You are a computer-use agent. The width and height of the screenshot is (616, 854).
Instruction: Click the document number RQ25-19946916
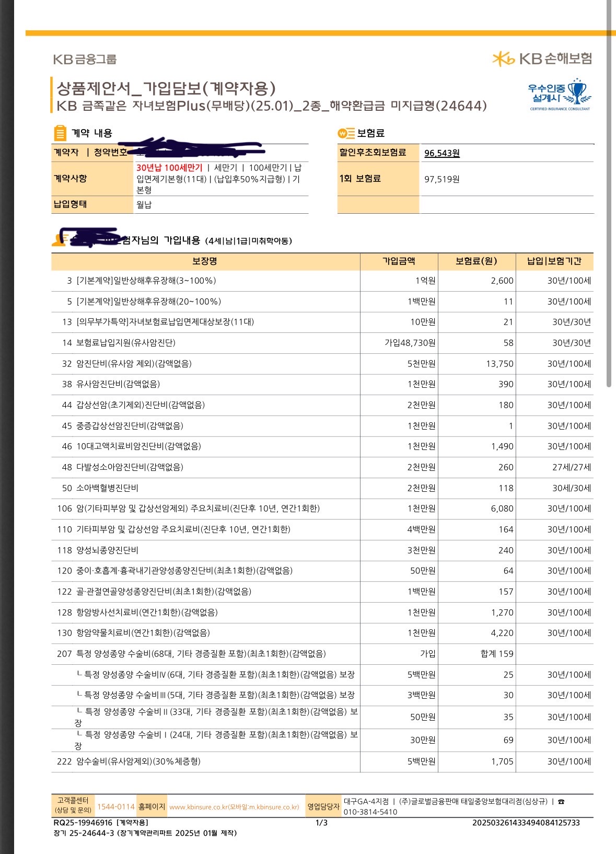point(83,823)
